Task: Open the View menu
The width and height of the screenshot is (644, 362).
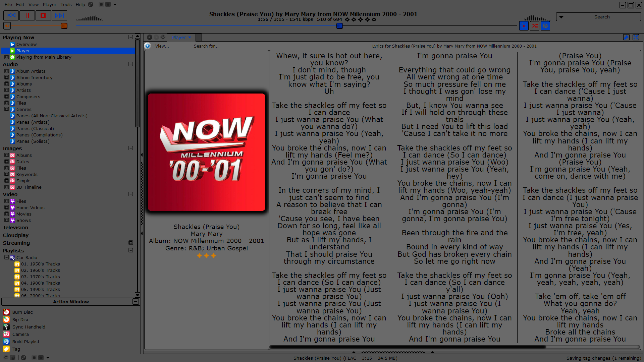Action: [34, 4]
